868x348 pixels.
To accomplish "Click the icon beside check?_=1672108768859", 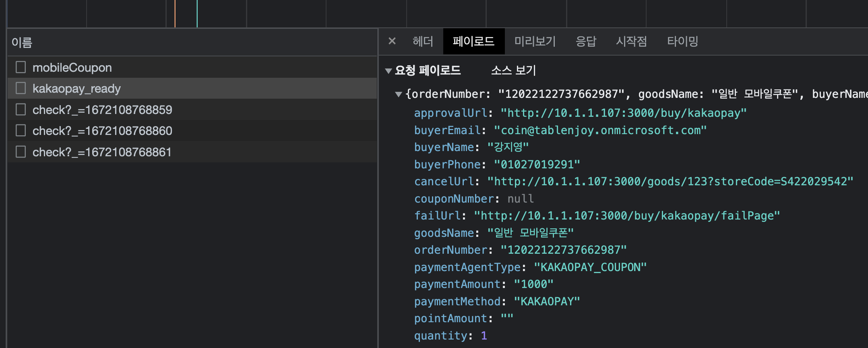I will [x=21, y=109].
